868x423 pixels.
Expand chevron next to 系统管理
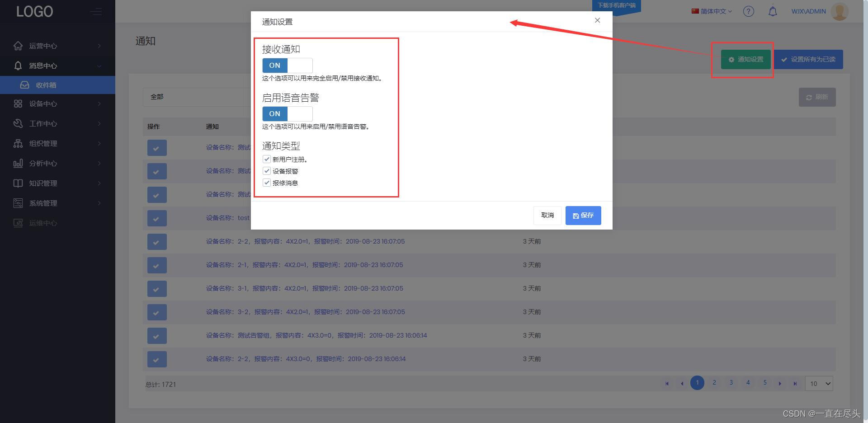click(99, 203)
